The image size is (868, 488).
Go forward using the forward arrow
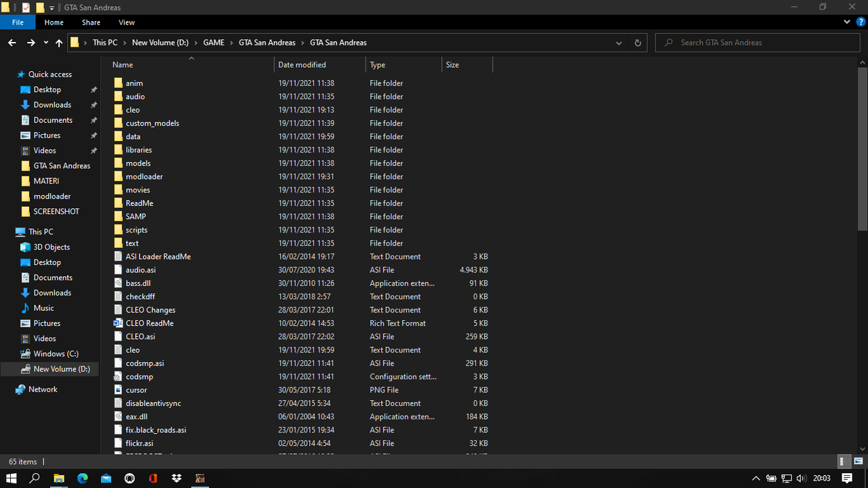click(x=31, y=43)
